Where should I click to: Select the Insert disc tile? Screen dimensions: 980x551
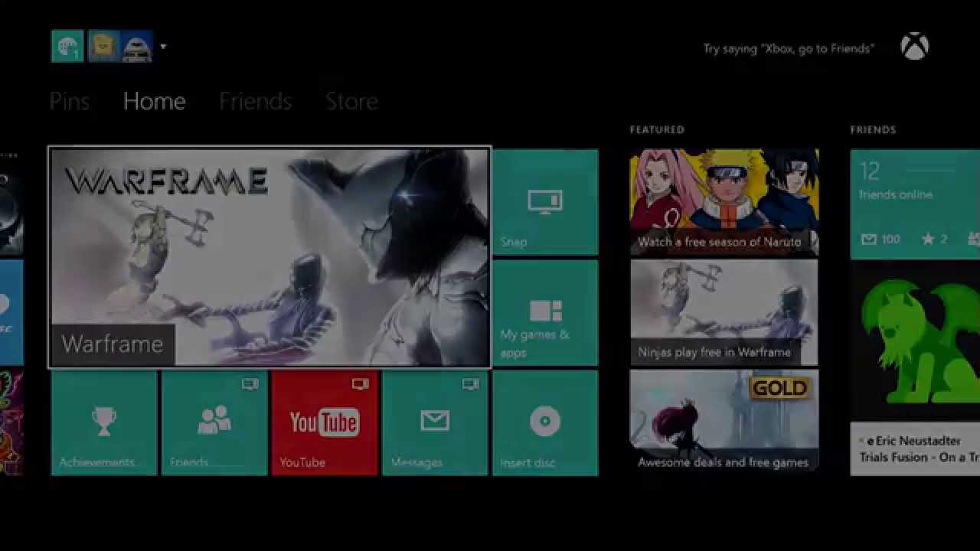point(545,423)
